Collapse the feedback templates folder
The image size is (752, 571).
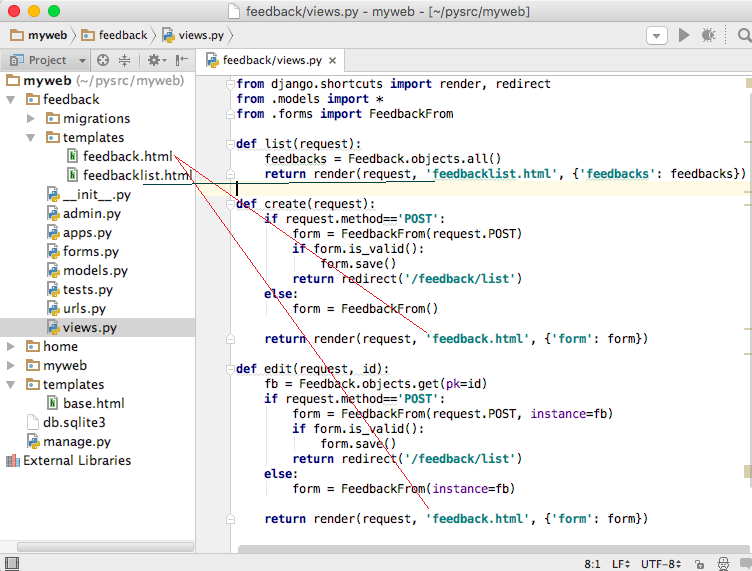tap(31, 138)
